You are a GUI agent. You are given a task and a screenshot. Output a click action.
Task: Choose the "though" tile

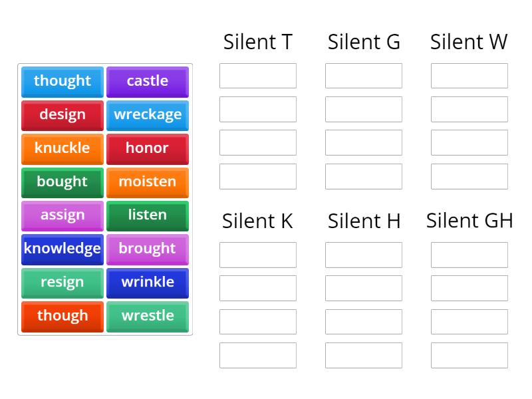click(62, 317)
